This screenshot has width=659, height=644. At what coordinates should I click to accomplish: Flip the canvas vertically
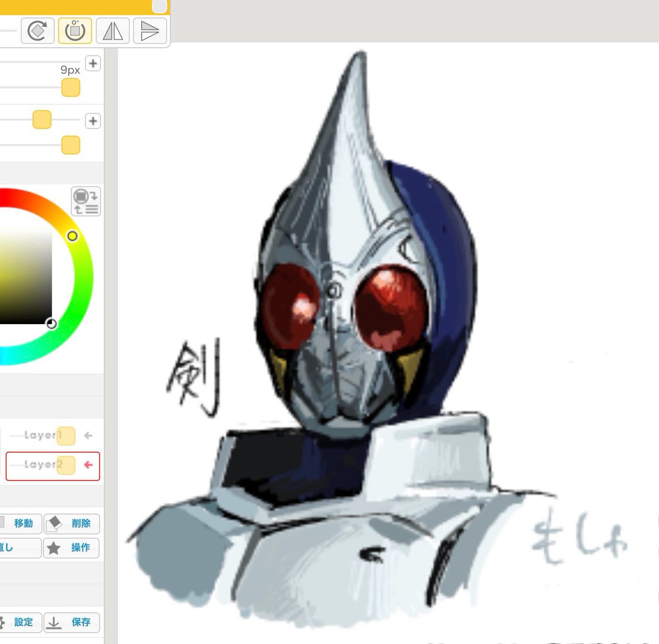(x=150, y=31)
